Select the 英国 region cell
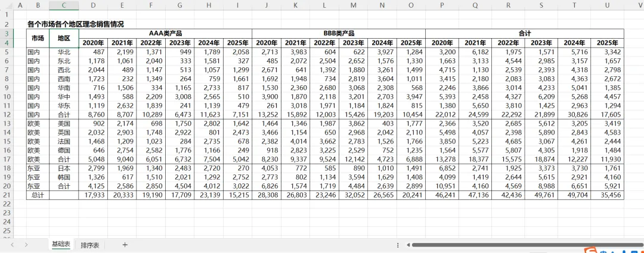Image resolution: width=644 pixels, height=253 pixels. [64, 132]
